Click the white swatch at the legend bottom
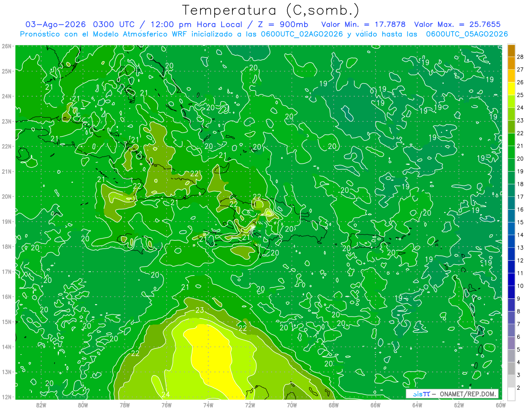The width and height of the screenshot is (532, 411). pos(512,394)
